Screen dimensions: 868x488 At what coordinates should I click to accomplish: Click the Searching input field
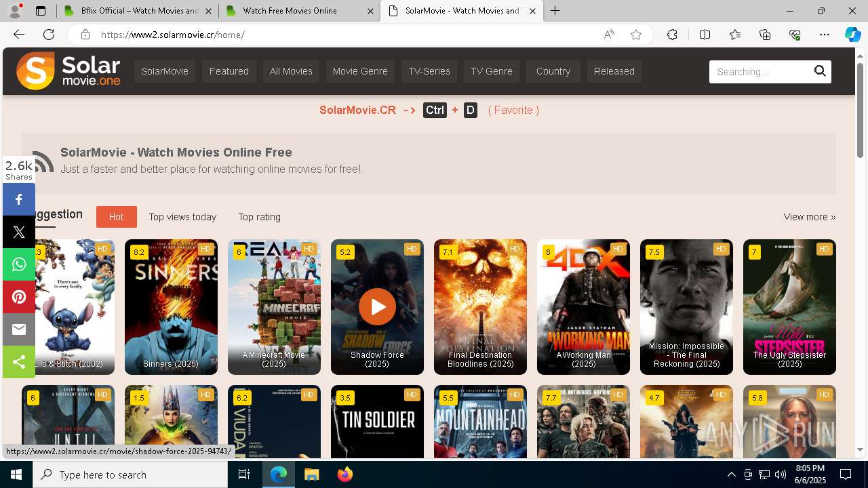[760, 72]
